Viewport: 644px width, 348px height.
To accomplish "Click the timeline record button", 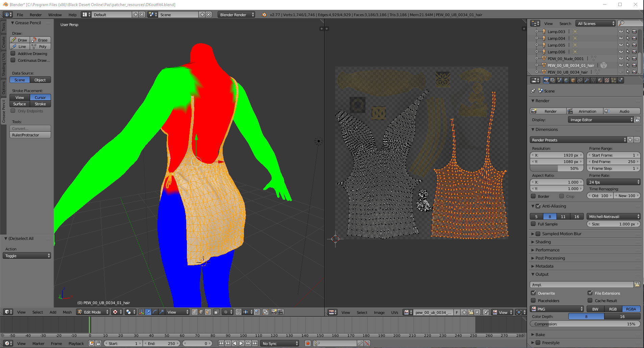I will 307,343.
